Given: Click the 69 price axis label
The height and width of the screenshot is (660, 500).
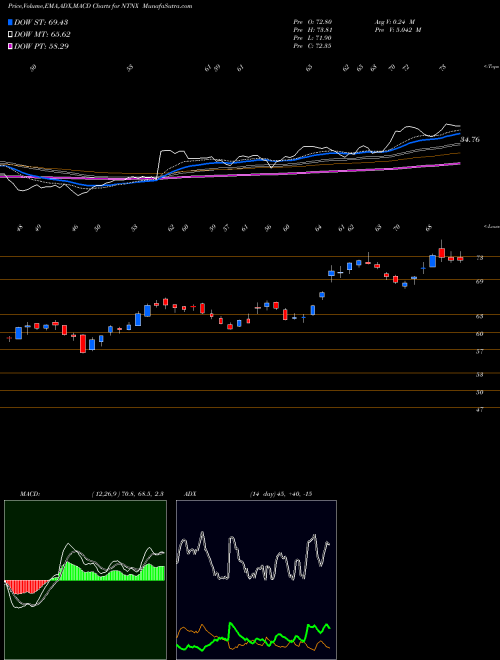Looking at the screenshot, I should tap(479, 281).
